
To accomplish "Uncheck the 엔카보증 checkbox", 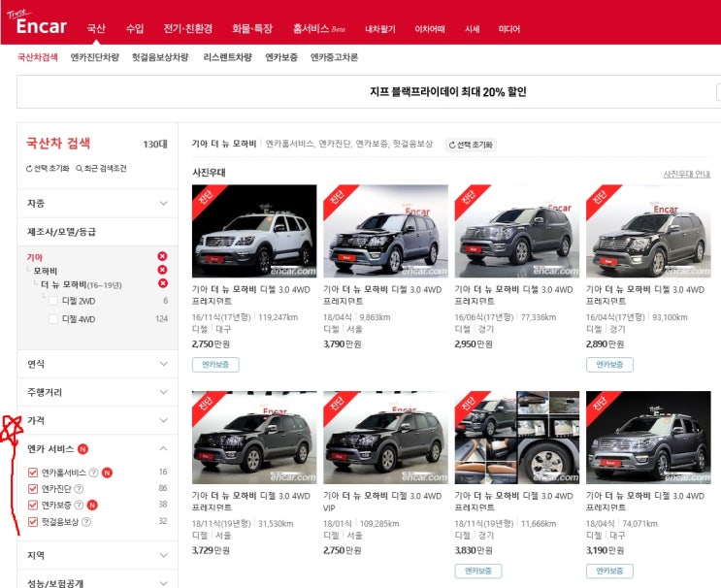I will click(33, 506).
